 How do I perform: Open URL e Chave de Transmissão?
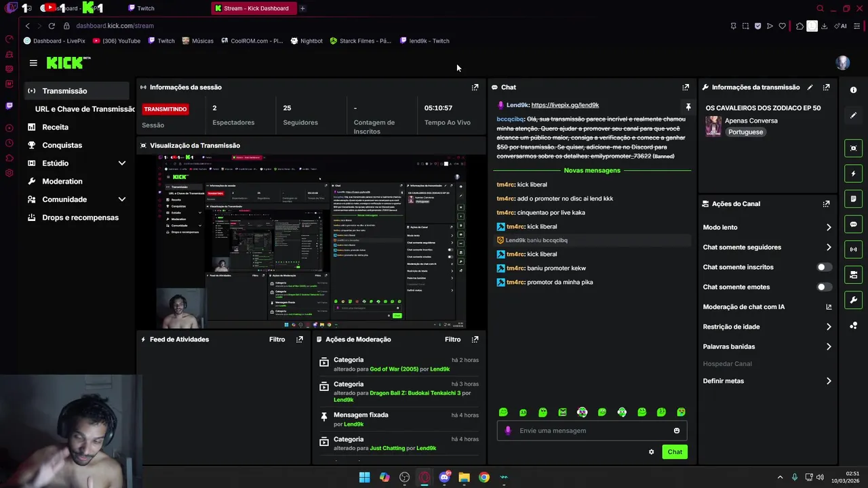[x=85, y=109]
